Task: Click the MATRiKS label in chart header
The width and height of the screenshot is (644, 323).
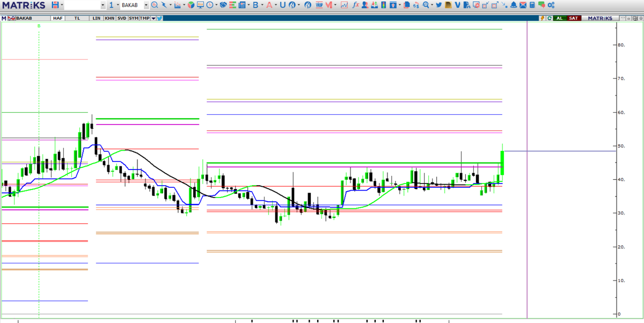Action: point(600,18)
